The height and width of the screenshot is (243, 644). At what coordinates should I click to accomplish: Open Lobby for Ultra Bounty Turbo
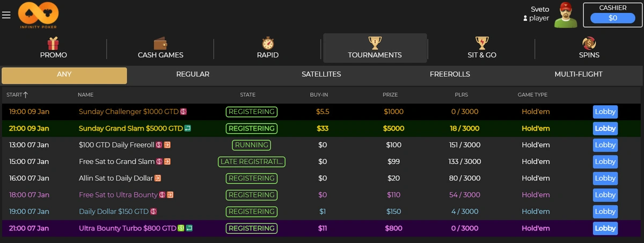[605, 228]
